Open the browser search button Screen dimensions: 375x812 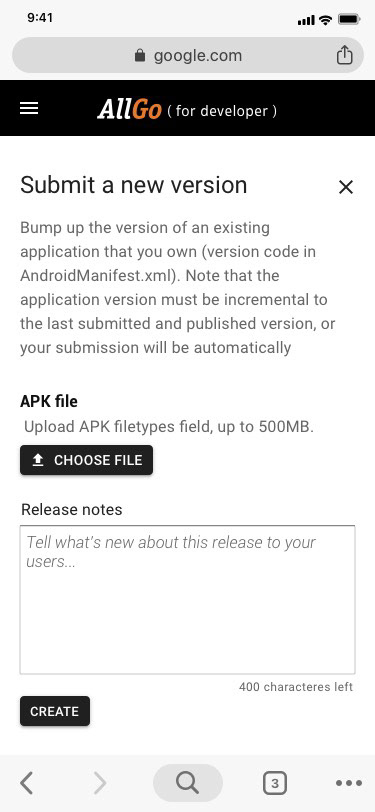point(188,783)
